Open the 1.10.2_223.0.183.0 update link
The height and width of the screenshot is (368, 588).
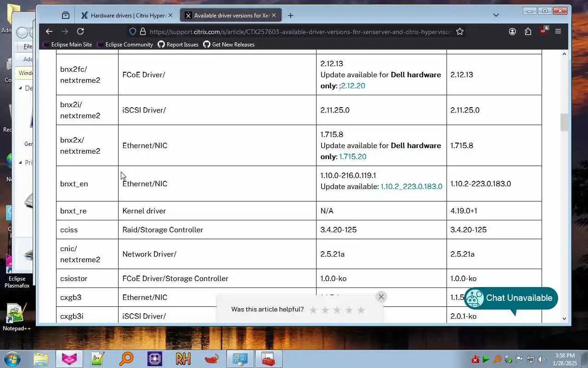(x=411, y=186)
